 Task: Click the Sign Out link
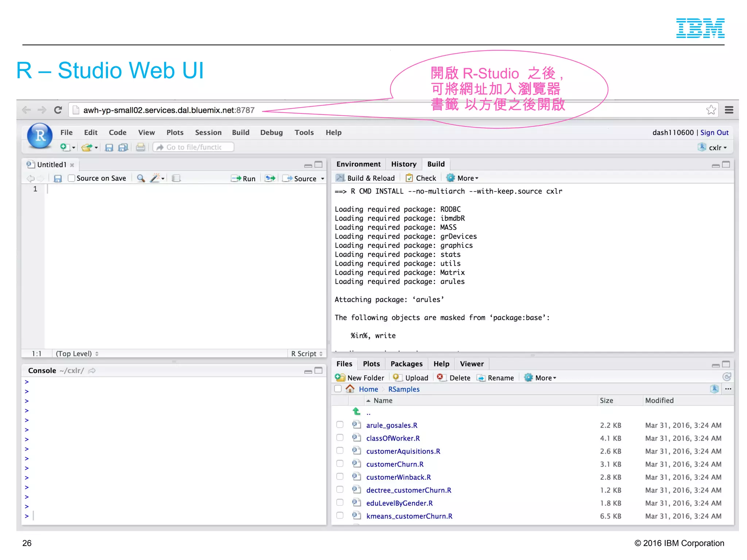click(x=714, y=132)
